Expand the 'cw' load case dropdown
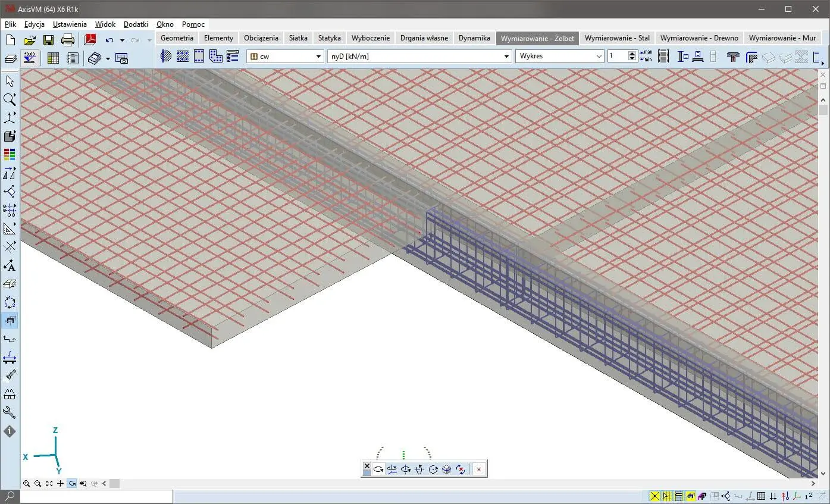Viewport: 830px width, 504px height. pos(318,56)
